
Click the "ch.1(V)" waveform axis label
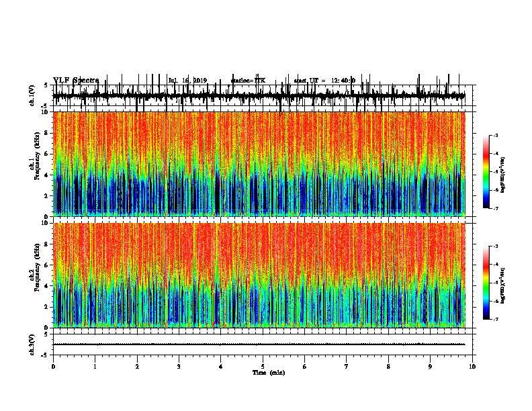click(32, 95)
